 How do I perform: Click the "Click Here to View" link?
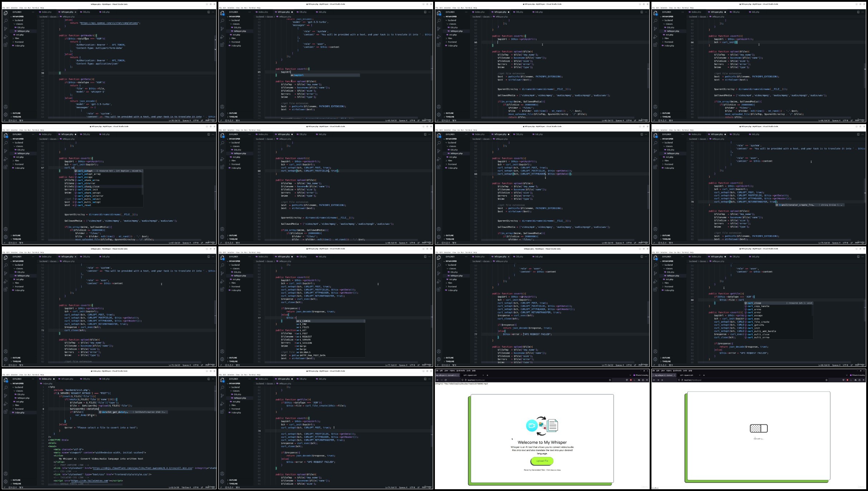pyautogui.click(x=553, y=470)
